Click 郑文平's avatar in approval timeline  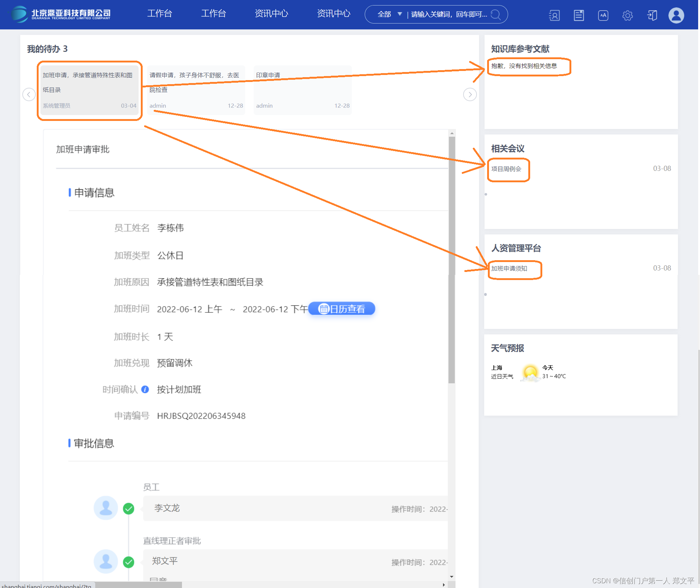pos(106,561)
